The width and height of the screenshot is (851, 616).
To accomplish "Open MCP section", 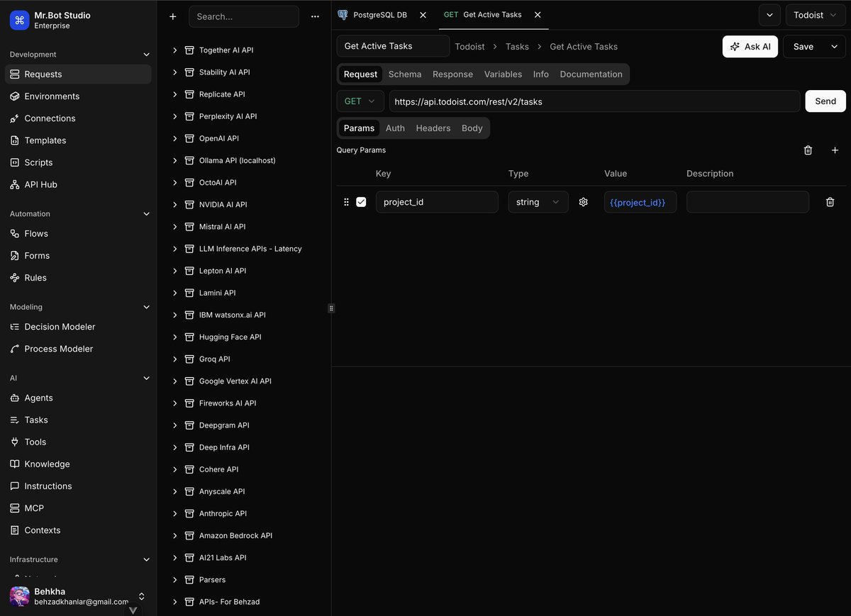I will (78, 508).
